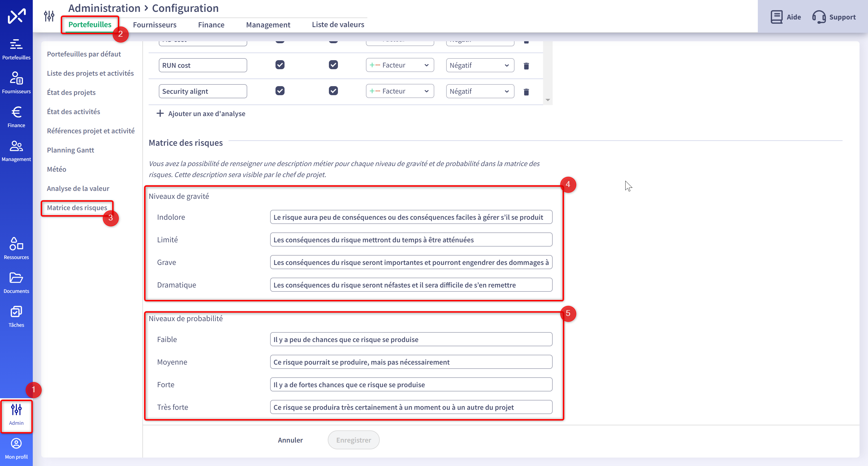Image resolution: width=868 pixels, height=466 pixels.
Task: Click the plus icon for adding analysis axis
Action: click(160, 114)
